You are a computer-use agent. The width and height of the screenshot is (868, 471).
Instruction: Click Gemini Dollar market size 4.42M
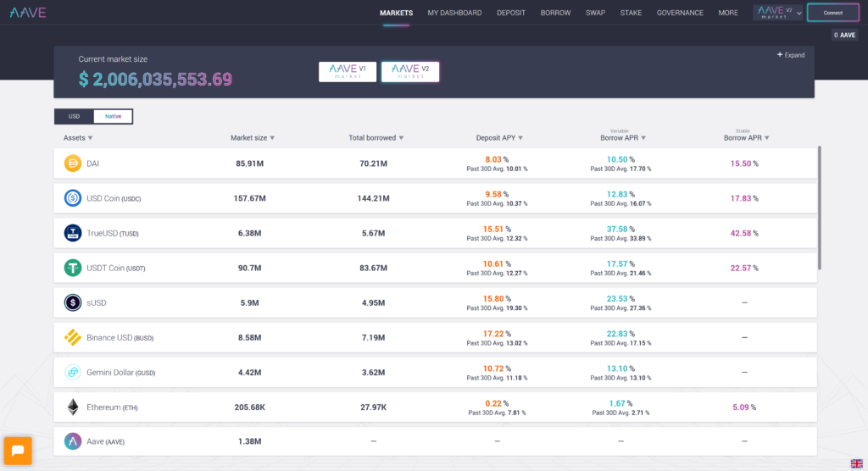pyautogui.click(x=250, y=372)
